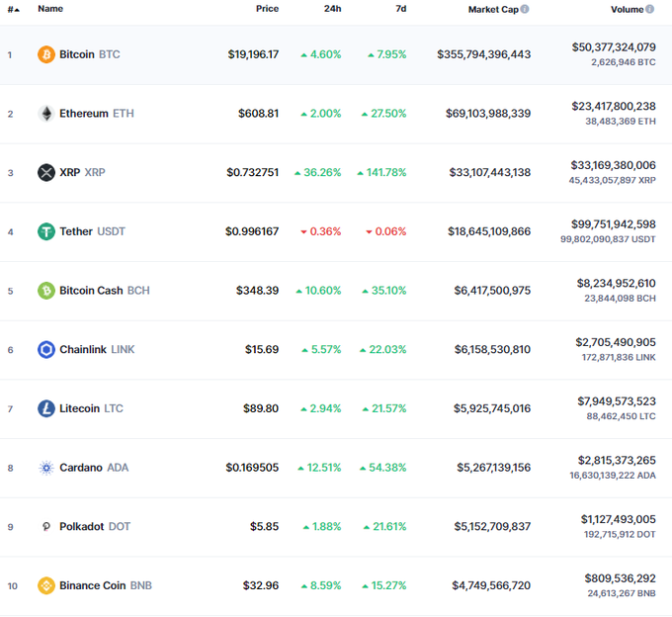Click Ethereum price $608.81

click(x=259, y=114)
